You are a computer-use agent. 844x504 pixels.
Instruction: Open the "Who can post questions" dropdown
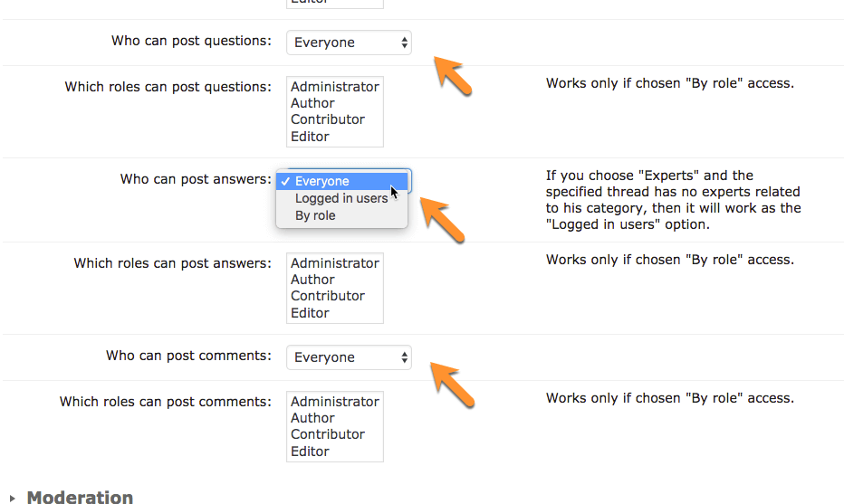click(349, 43)
